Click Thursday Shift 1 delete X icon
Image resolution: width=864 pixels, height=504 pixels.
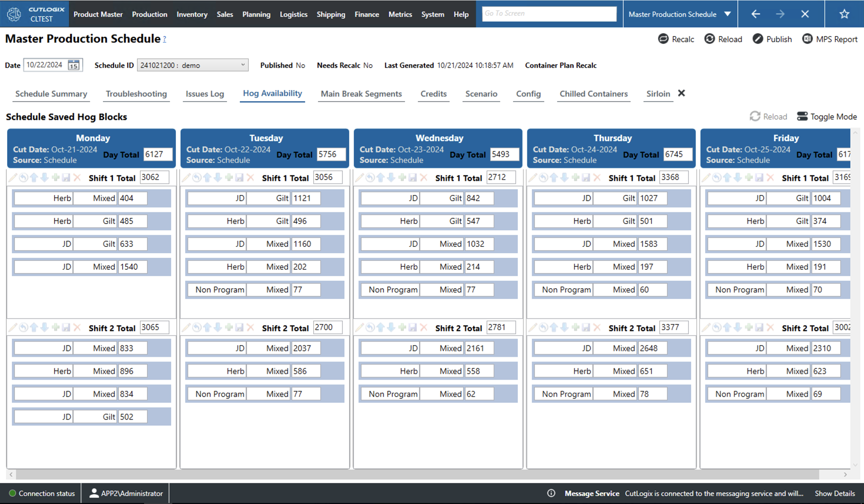pyautogui.click(x=597, y=177)
